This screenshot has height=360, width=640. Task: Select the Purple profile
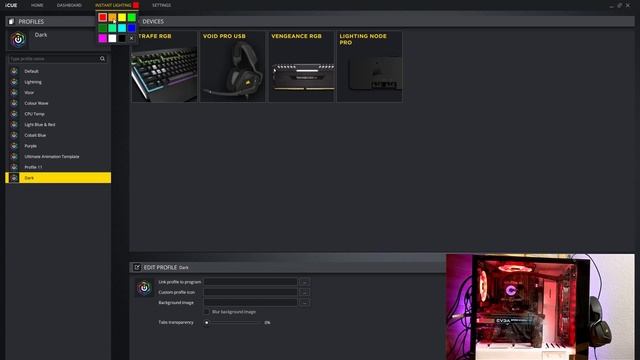(x=58, y=146)
